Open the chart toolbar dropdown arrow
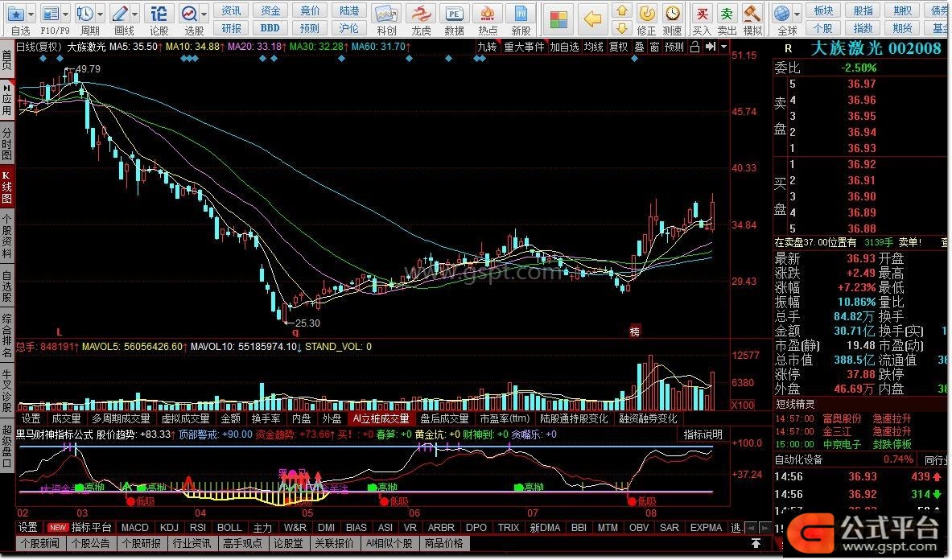This screenshot has width=952, height=560. click(x=723, y=47)
